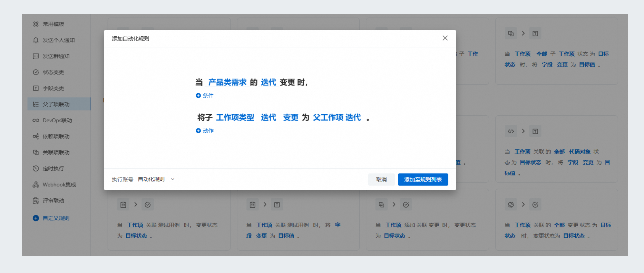Screen dimensions: 644x273
Task: Click the test-case icon on 测试用例 变更状态 card
Action: (x=123, y=205)
